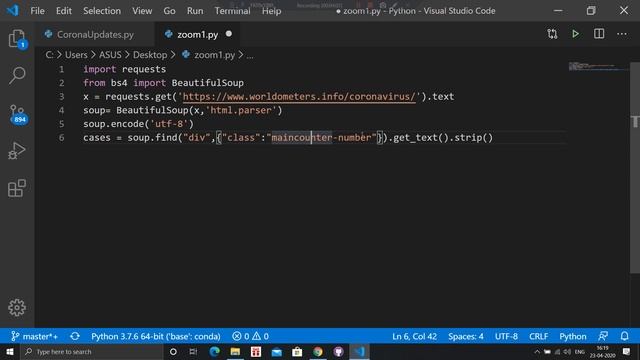The image size is (640, 360).
Task: Click the code minimap preview
Action: [x=598, y=66]
